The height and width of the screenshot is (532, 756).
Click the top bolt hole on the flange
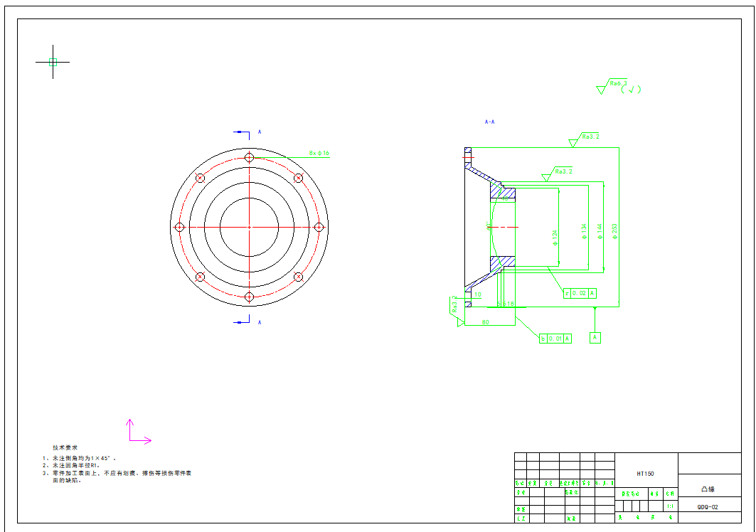click(249, 157)
